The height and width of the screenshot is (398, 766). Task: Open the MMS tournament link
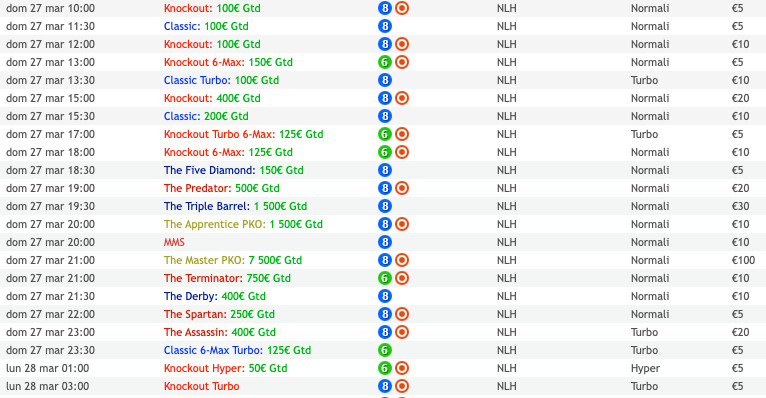pyautogui.click(x=174, y=242)
